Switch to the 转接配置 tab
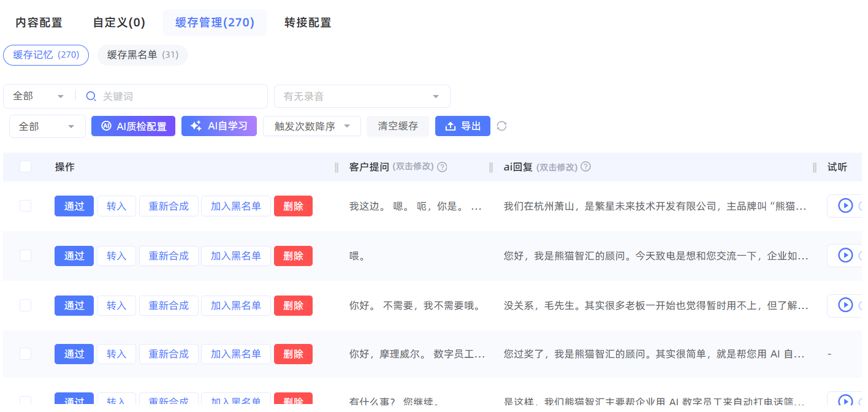Screen dimensions: 868x412 coord(308,23)
